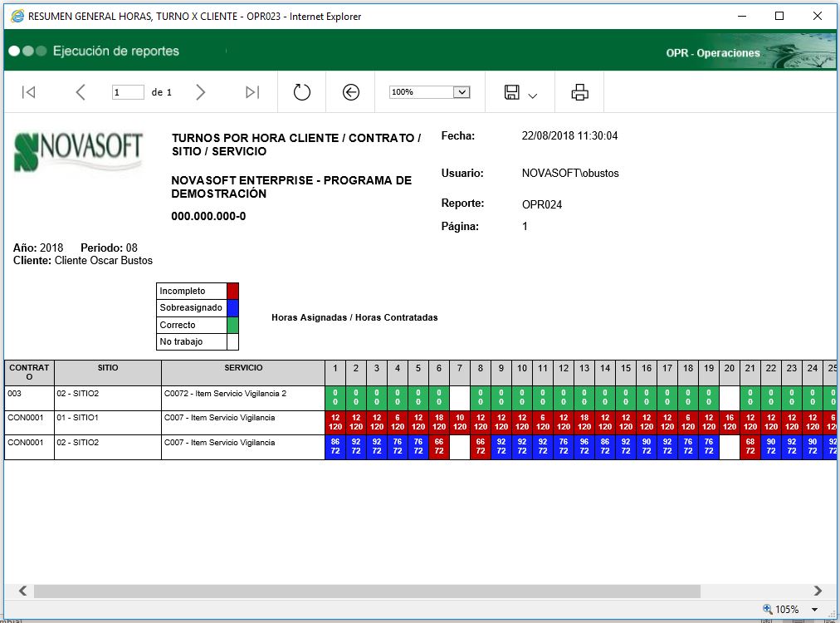The image size is (840, 623).
Task: Select the SITIO column header
Action: click(108, 368)
